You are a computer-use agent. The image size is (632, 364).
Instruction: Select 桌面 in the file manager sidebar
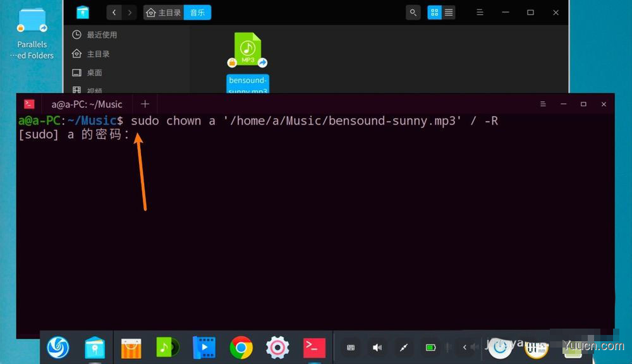[x=94, y=73]
